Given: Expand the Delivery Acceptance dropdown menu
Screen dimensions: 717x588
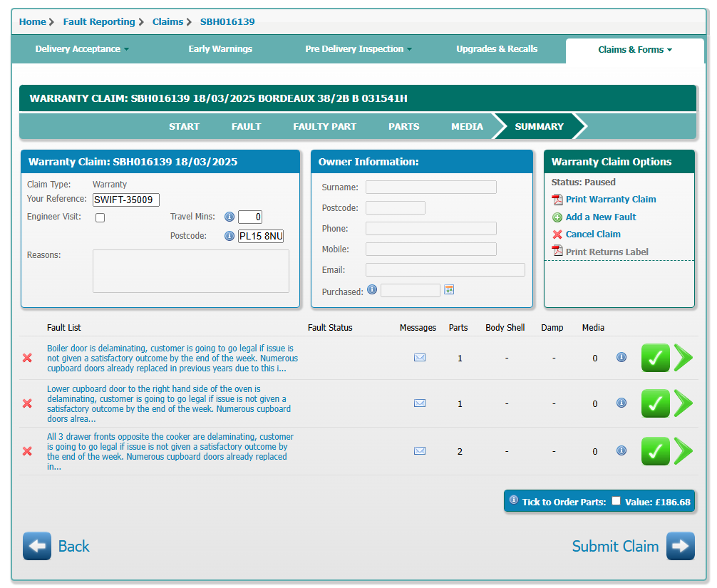Looking at the screenshot, I should click(x=82, y=49).
